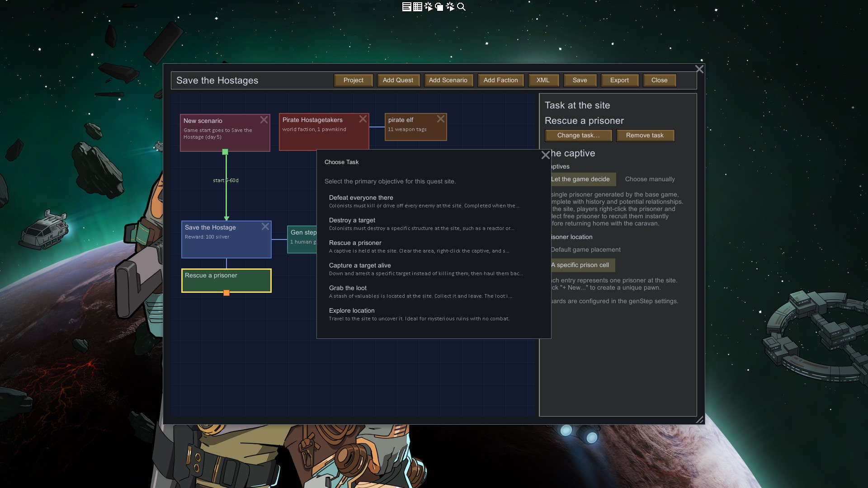This screenshot has width=868, height=488.
Task: Click the copy-layers dev toolbar icon
Action: [439, 7]
